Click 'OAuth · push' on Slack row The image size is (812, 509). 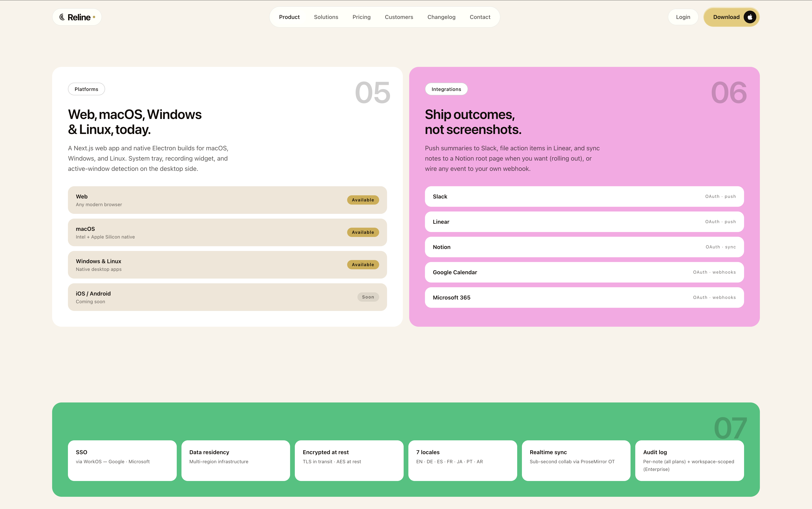720,197
